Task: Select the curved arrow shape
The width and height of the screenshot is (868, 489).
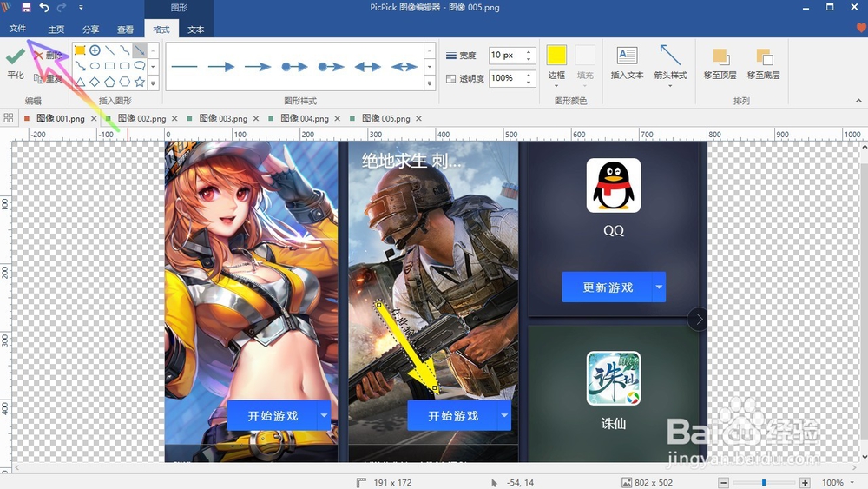Action: (80, 66)
